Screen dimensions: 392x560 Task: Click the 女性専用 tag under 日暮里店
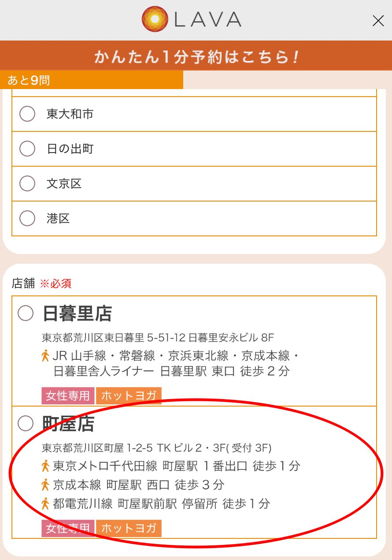coord(68,396)
